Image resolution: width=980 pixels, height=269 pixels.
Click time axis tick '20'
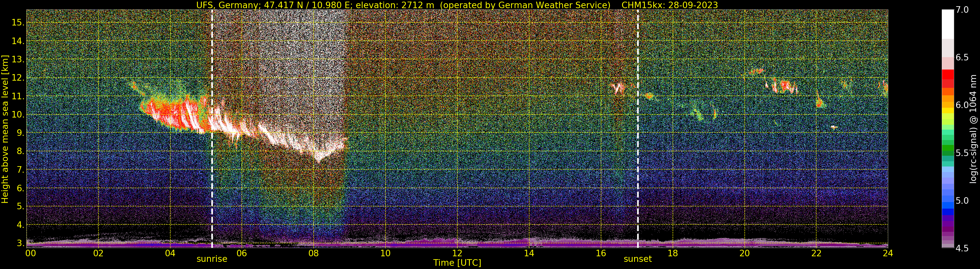tap(745, 253)
